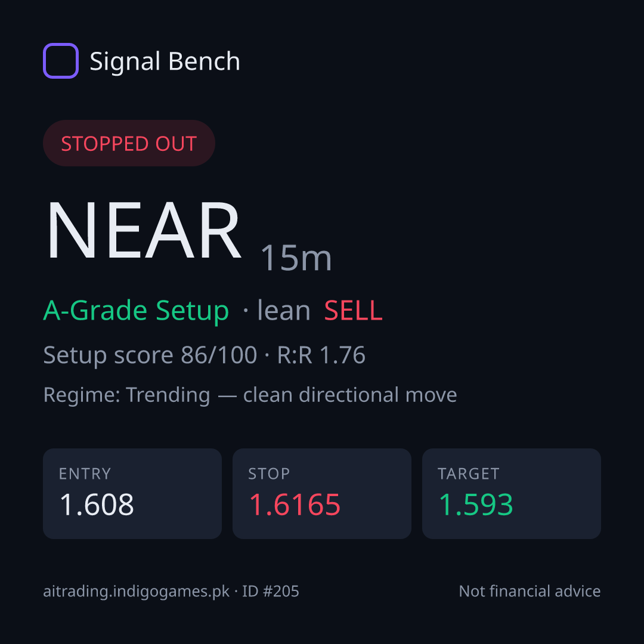Click the 15m timeframe label

pyautogui.click(x=296, y=258)
